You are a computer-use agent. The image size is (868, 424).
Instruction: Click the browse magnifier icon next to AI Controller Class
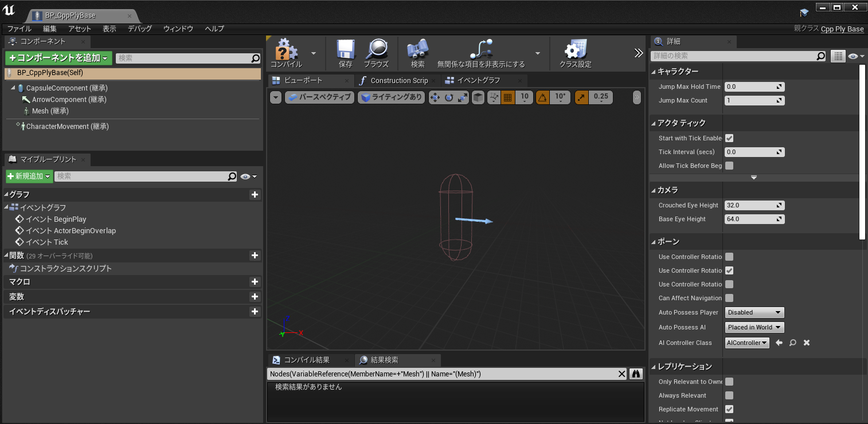(x=793, y=343)
